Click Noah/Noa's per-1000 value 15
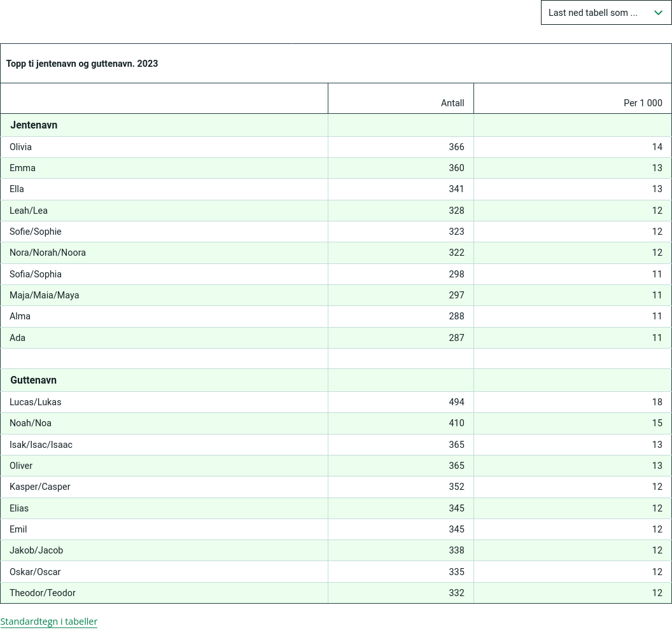Viewport: 672px width, 633px height. (657, 423)
